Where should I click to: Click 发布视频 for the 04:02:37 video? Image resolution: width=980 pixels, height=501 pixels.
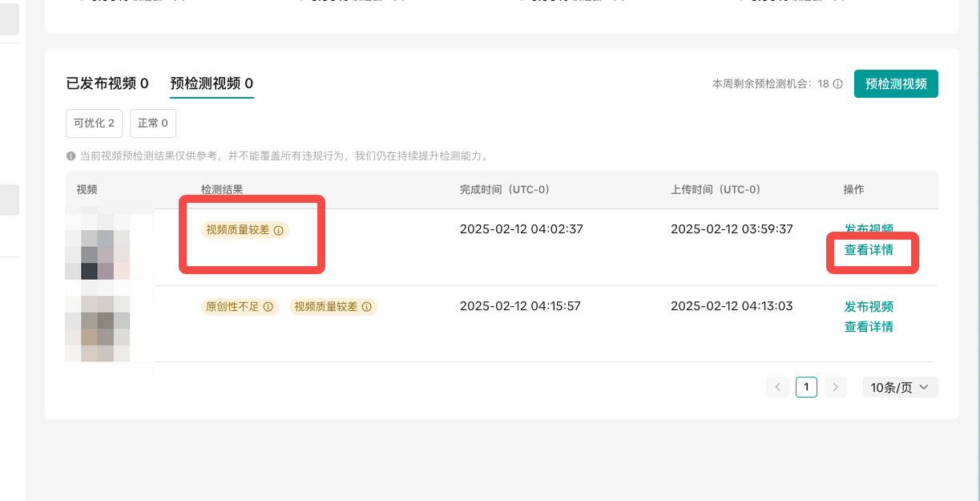(x=869, y=229)
